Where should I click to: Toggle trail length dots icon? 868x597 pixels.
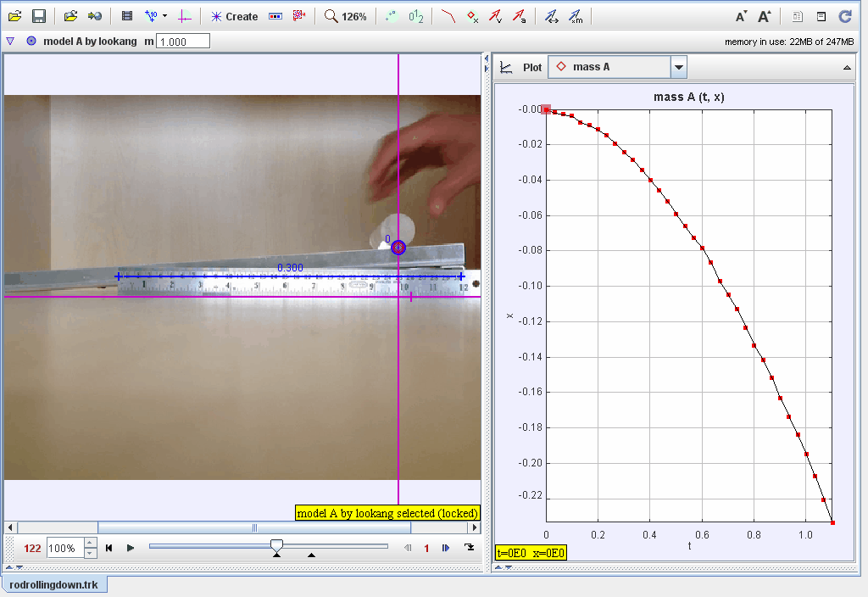click(x=392, y=17)
